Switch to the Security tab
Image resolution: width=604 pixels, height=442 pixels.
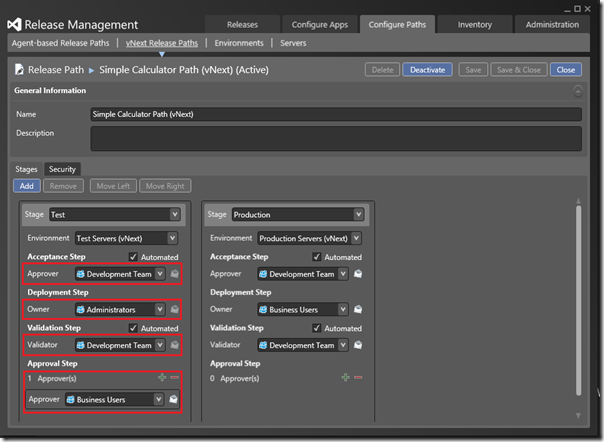(x=62, y=169)
